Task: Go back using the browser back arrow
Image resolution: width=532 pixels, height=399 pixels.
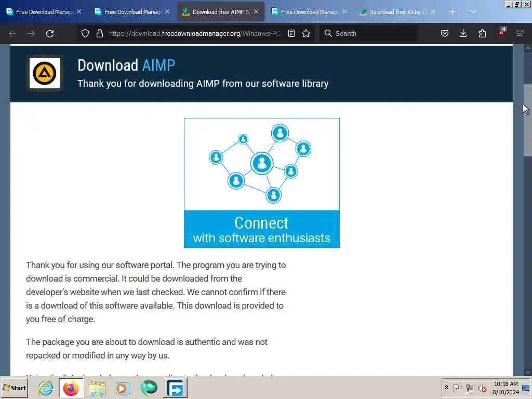Action: point(12,34)
